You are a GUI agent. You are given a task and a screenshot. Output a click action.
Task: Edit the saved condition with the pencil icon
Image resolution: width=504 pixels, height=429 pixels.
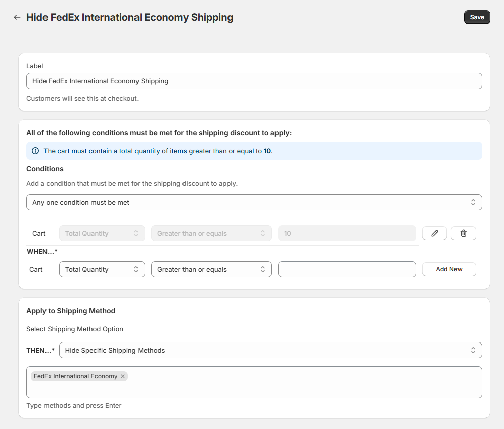(x=434, y=233)
